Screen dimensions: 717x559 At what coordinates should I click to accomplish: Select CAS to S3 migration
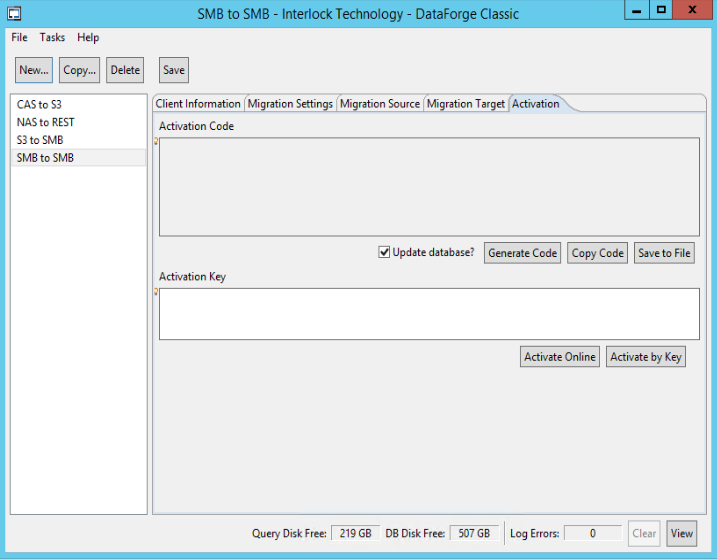[x=40, y=104]
